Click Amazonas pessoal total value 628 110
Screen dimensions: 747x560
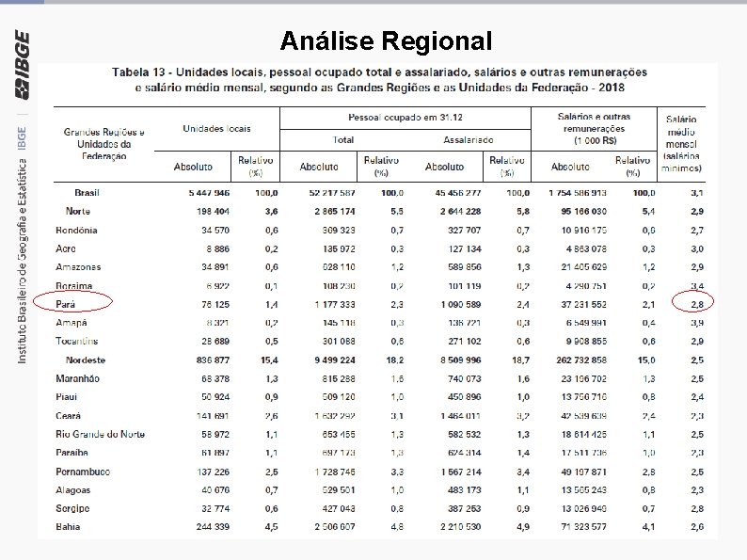pos(339,267)
